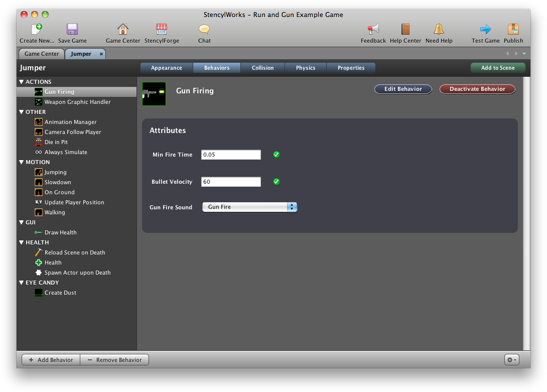This screenshot has width=547, height=392.
Task: Click green checkmark next to Bullet Velocity
Action: [276, 182]
